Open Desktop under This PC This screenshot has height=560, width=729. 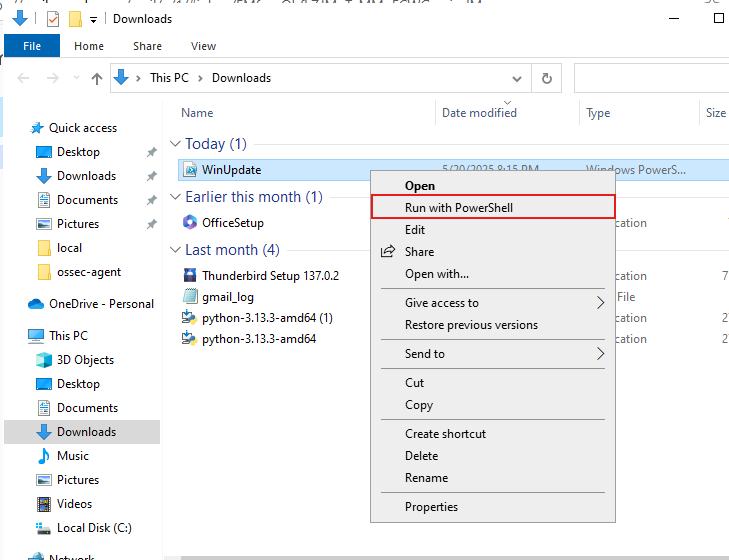[78, 384]
